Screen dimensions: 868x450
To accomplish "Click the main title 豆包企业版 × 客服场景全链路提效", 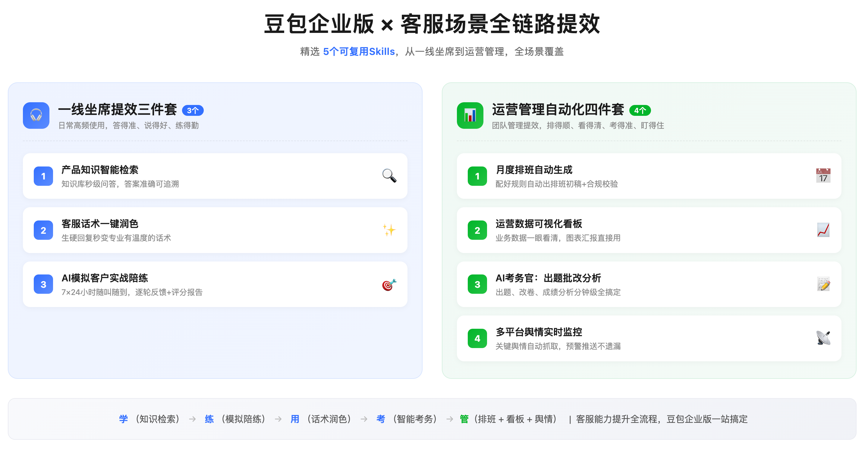I will (x=432, y=24).
